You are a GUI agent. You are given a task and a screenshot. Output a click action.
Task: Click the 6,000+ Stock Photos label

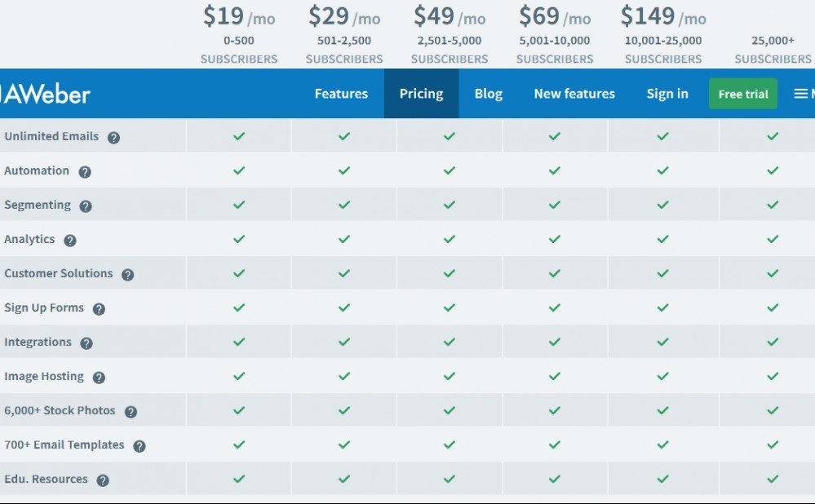point(60,410)
